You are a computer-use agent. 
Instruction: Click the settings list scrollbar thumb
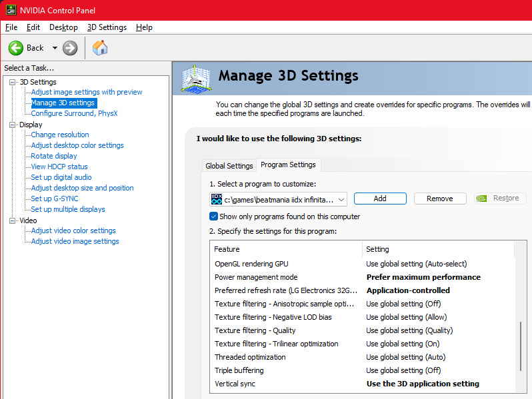(x=521, y=346)
